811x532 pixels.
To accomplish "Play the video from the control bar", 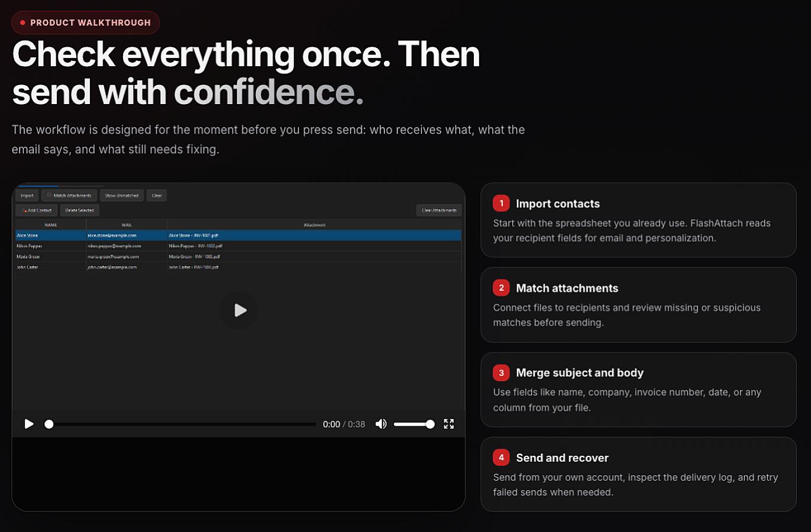I will pyautogui.click(x=29, y=424).
